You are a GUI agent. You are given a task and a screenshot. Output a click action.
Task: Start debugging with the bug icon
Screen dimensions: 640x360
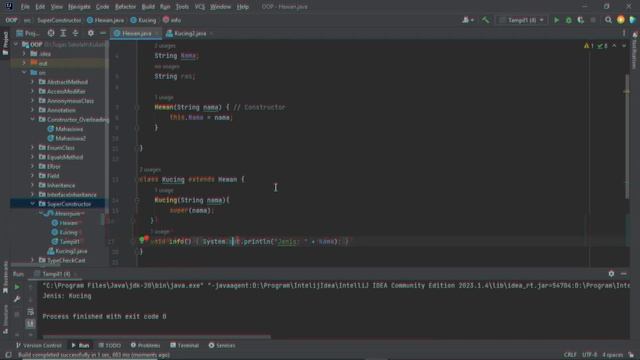click(568, 20)
